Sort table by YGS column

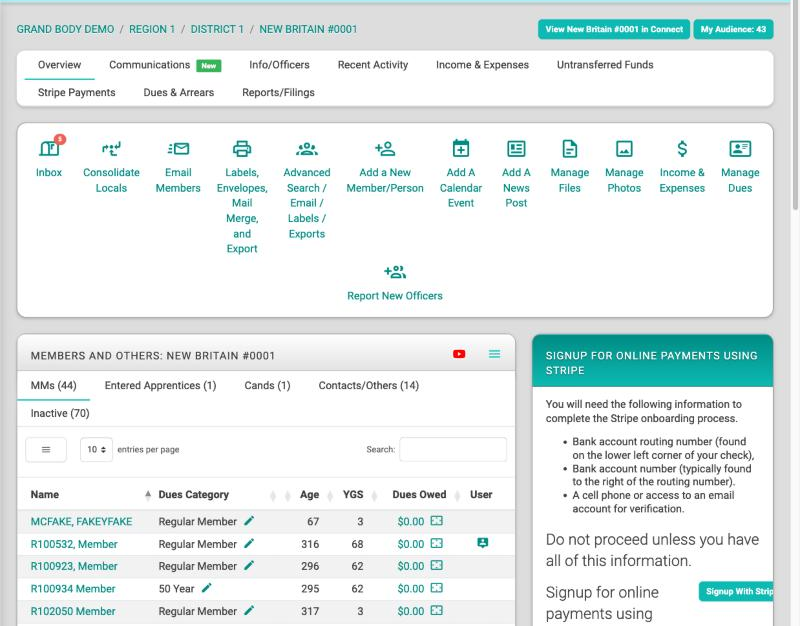point(353,494)
